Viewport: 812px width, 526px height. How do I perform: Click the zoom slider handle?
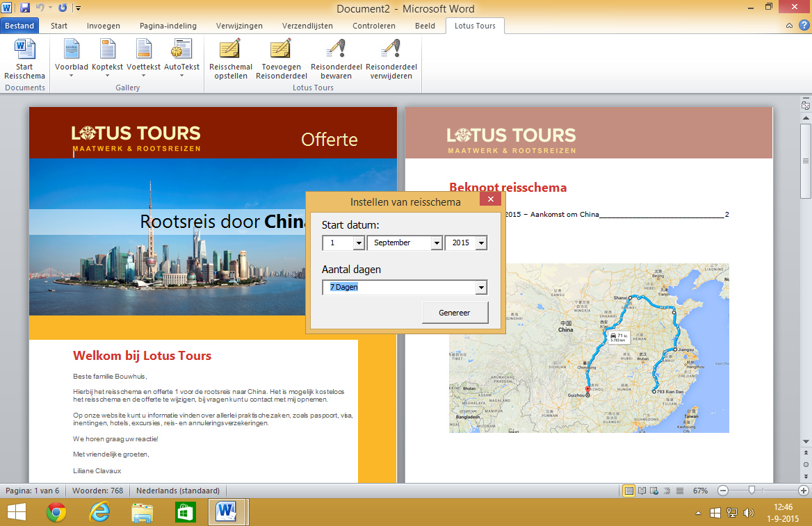[x=752, y=491]
